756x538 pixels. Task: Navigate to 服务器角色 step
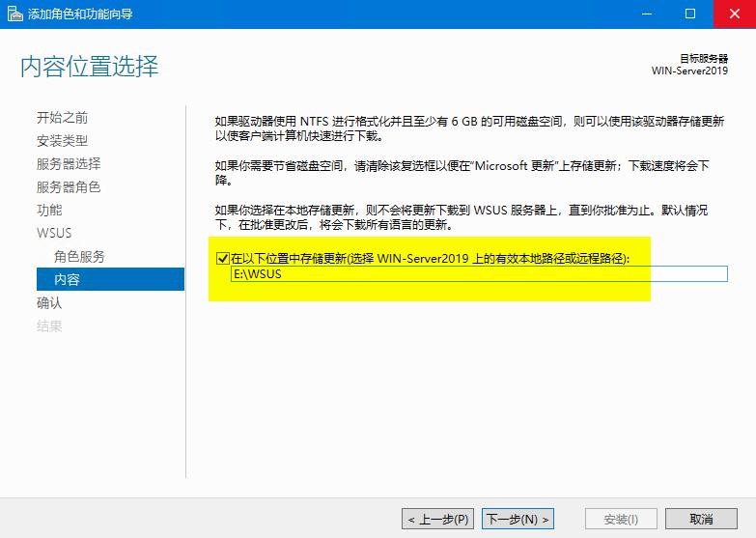(x=68, y=187)
